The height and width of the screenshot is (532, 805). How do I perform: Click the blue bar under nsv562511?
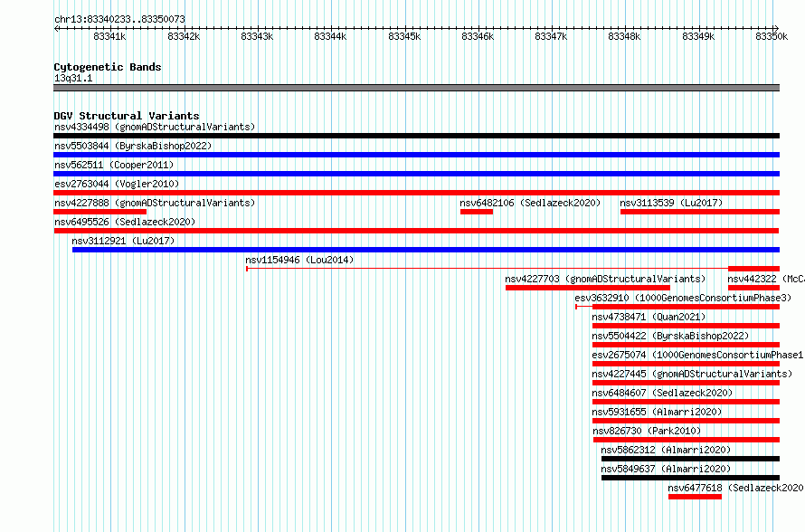point(416,174)
